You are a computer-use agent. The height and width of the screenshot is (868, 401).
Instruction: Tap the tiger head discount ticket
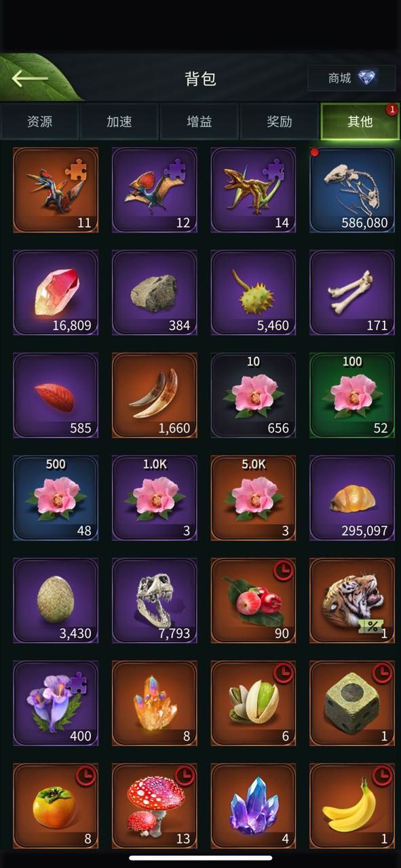352,601
